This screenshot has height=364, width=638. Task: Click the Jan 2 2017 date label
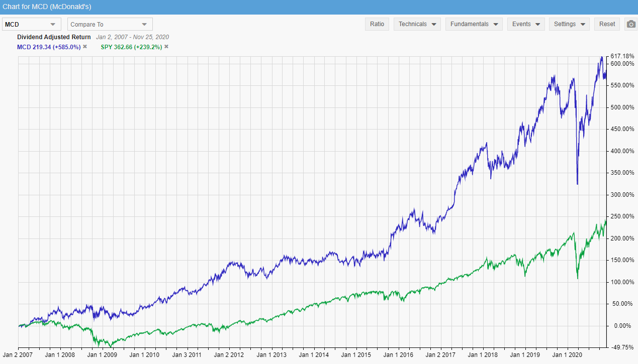[442, 354]
